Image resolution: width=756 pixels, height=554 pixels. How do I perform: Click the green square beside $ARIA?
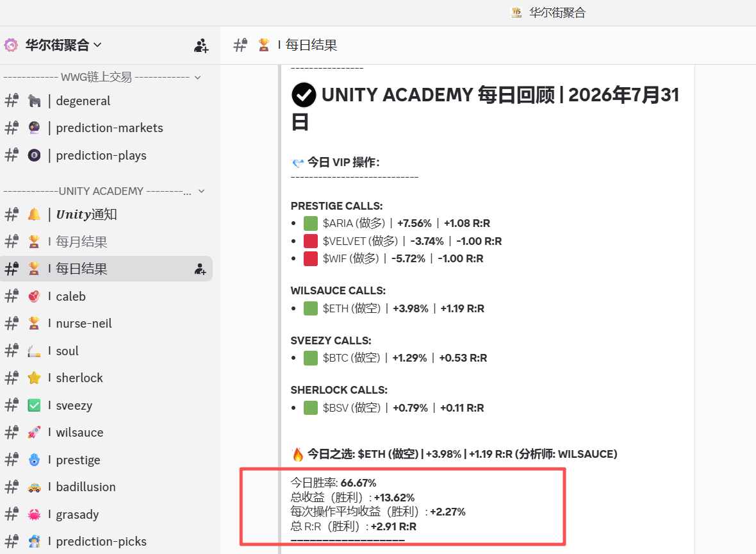[x=311, y=223]
